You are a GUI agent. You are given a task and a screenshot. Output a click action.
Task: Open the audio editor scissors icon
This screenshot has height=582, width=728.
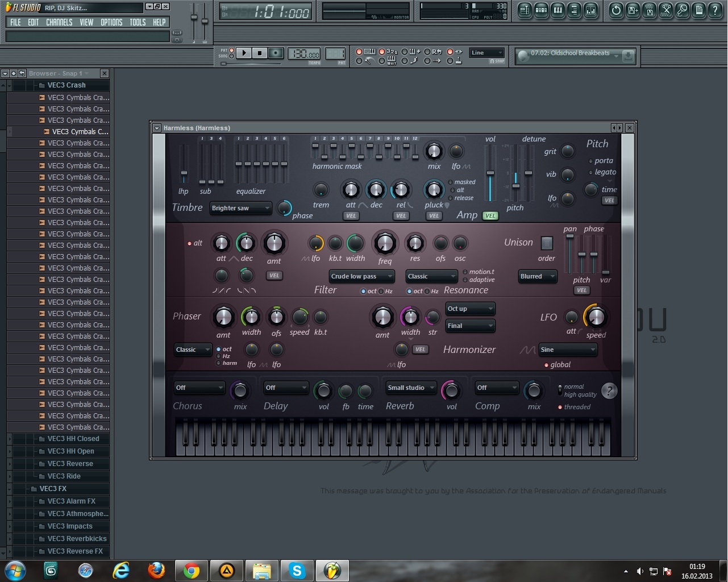point(665,10)
